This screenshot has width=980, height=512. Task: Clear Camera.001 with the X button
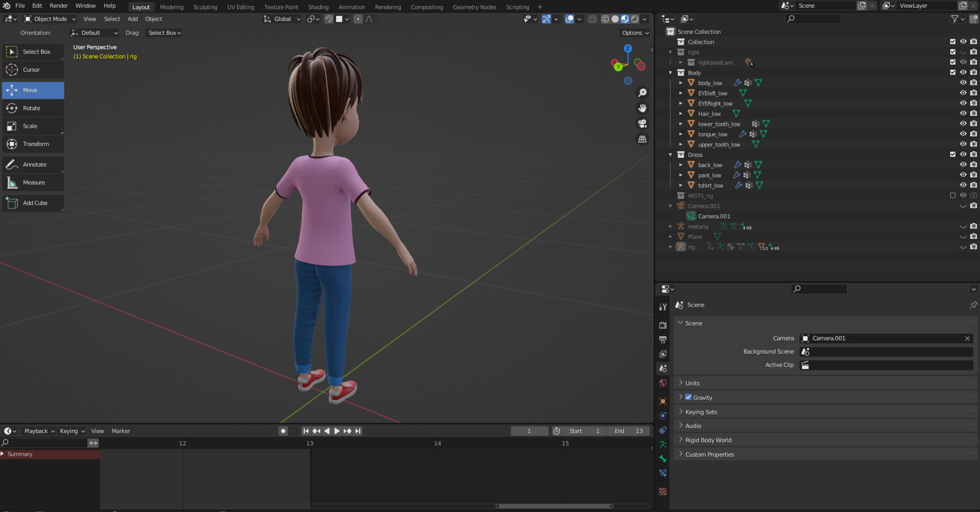coord(967,338)
